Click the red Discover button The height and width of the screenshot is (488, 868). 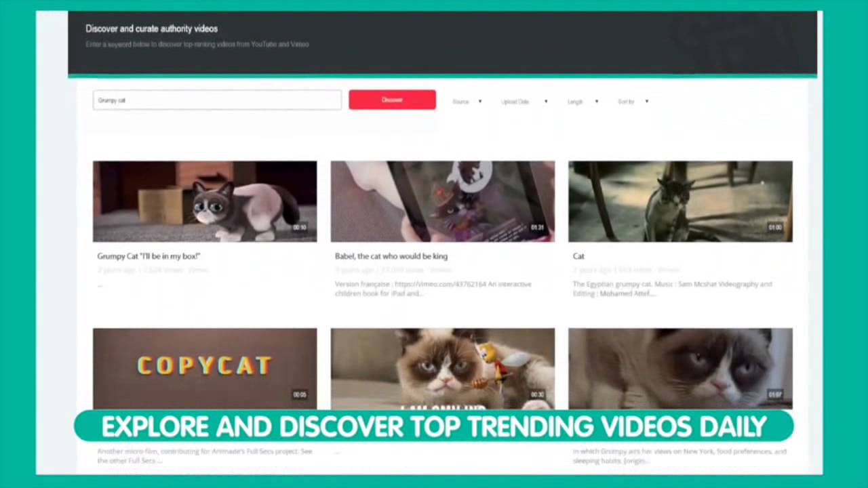(392, 100)
